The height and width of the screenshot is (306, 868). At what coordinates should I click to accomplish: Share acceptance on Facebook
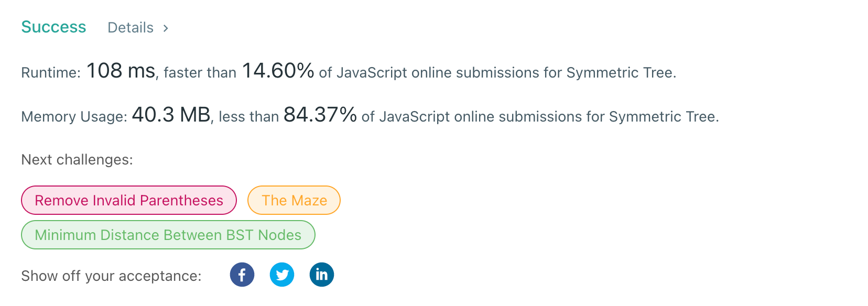click(242, 275)
